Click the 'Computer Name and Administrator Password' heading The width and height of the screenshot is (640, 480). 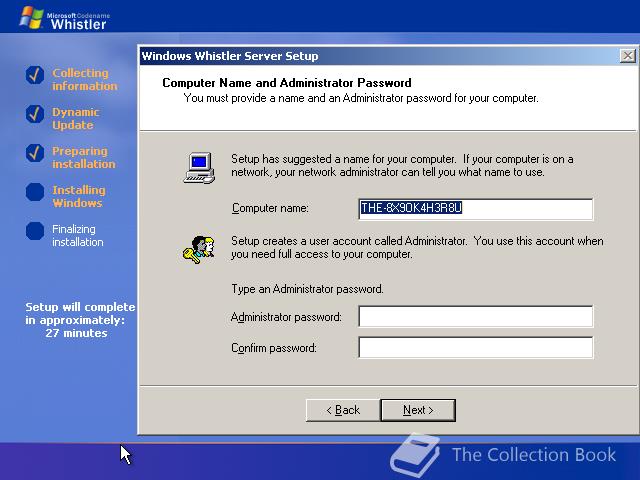pos(287,83)
